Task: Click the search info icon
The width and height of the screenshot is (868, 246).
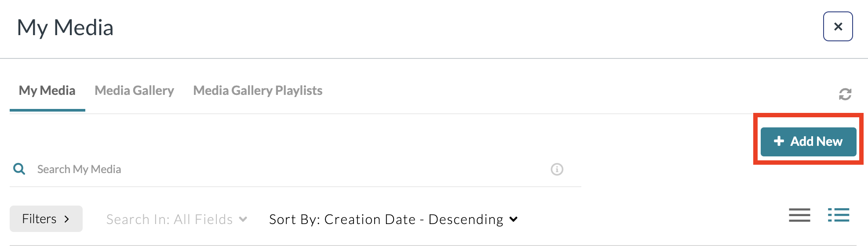Action: 557,169
